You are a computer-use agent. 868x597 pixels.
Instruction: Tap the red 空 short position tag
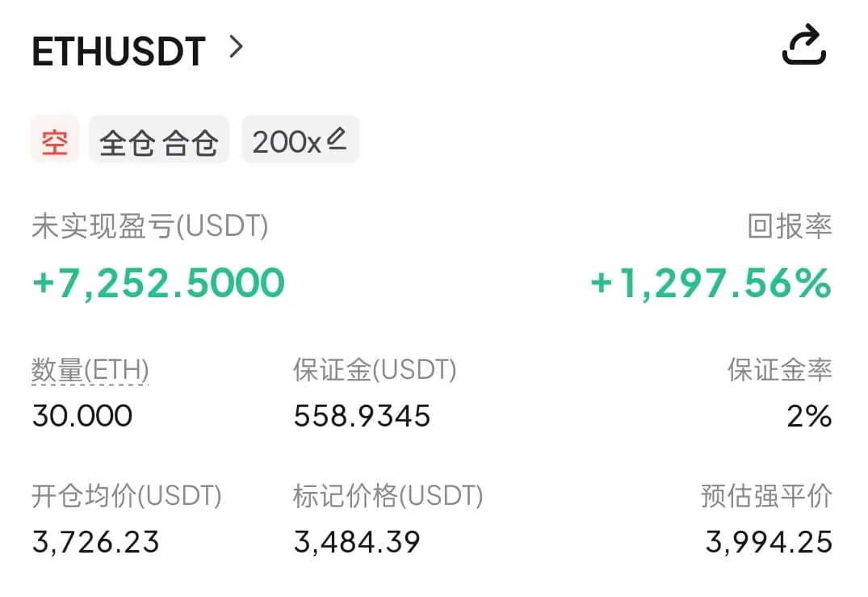click(x=55, y=140)
